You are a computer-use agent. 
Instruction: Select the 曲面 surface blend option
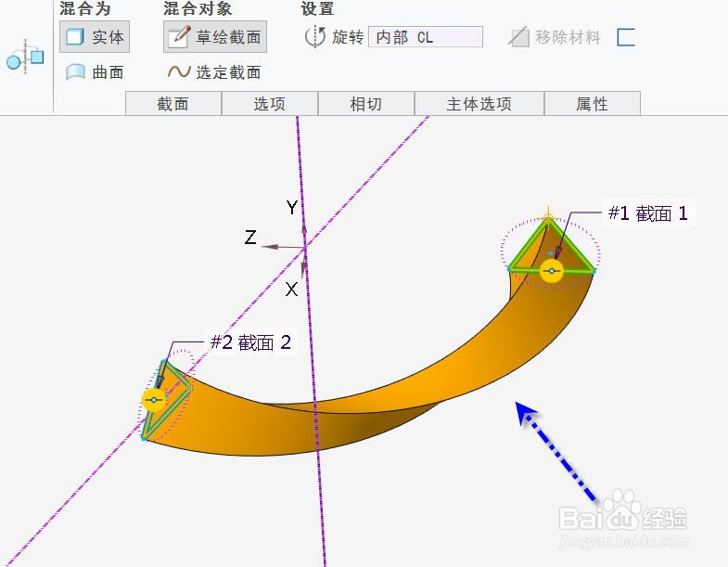pos(95,72)
